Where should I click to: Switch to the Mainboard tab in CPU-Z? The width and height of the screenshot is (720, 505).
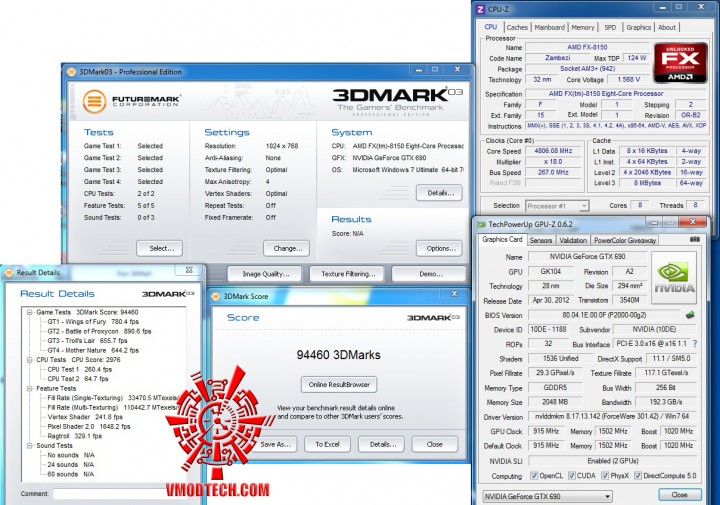click(550, 28)
